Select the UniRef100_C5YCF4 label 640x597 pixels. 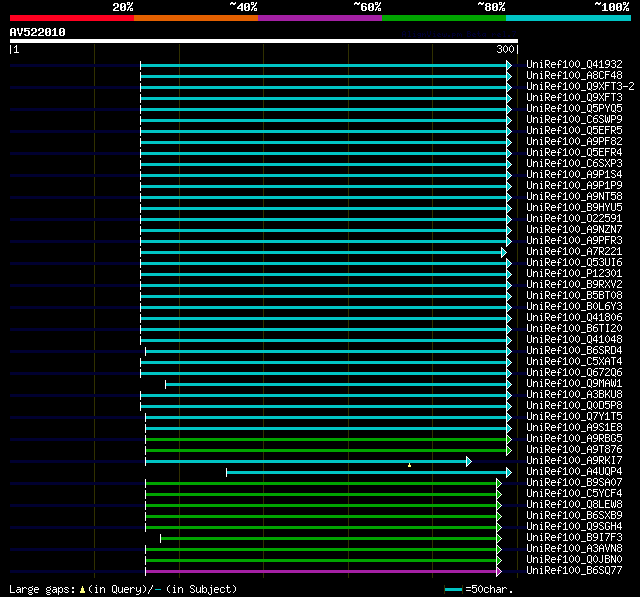574,494
